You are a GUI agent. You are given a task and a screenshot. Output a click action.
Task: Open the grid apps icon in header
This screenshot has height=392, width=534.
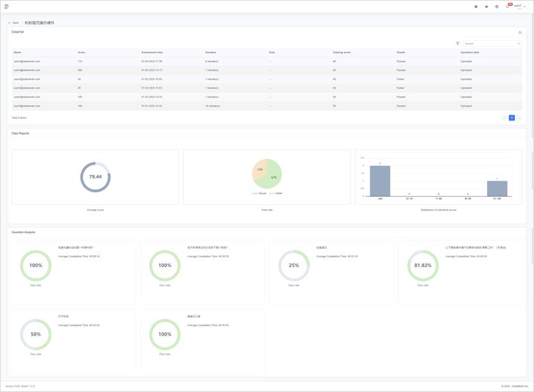(476, 6)
